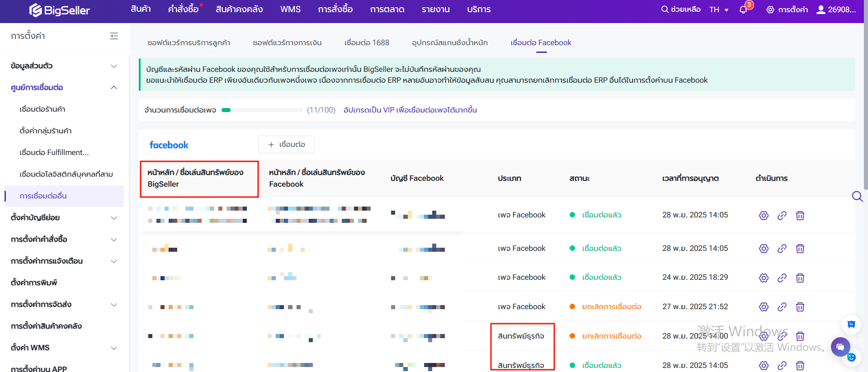The width and height of the screenshot is (868, 372).
Task: Select เชื่อมต่อร้านค้า in sidebar
Action: tap(42, 109)
